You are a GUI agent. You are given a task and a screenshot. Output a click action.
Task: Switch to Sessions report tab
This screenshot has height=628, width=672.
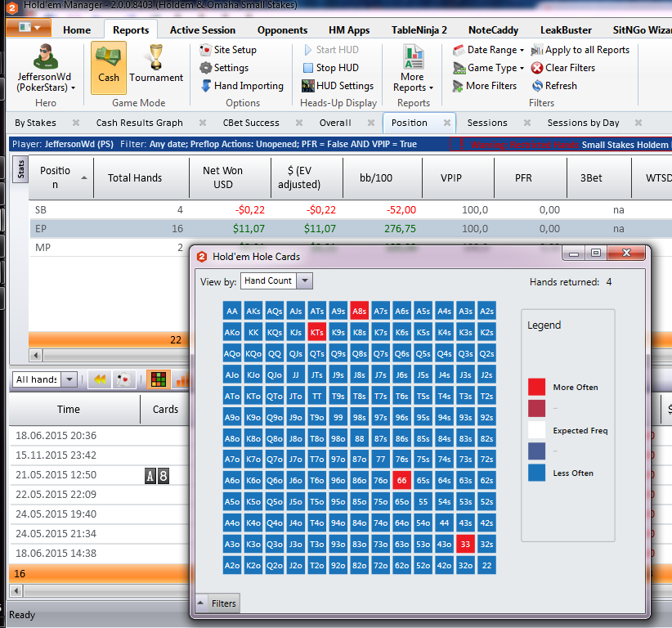coord(487,123)
